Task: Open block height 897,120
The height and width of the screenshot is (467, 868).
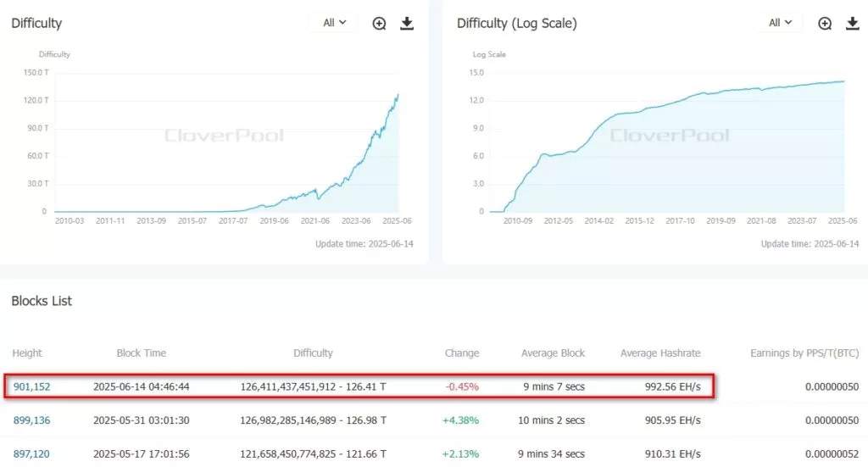Action: tap(31, 454)
